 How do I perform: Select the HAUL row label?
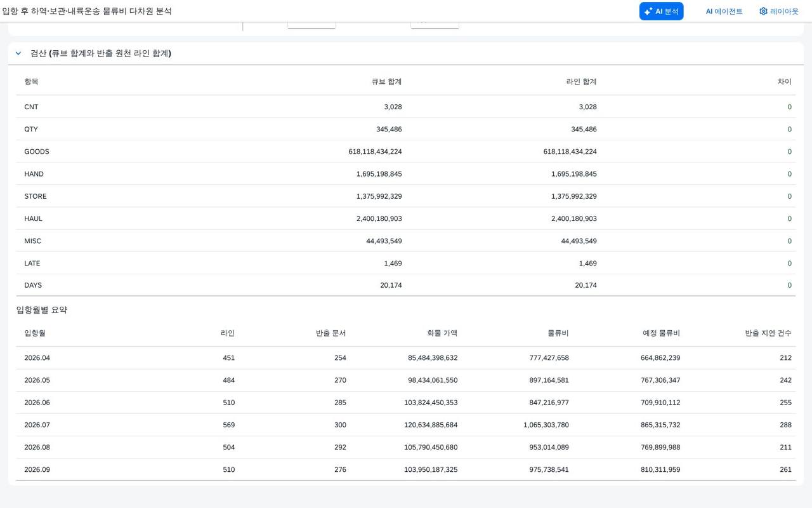(x=34, y=218)
